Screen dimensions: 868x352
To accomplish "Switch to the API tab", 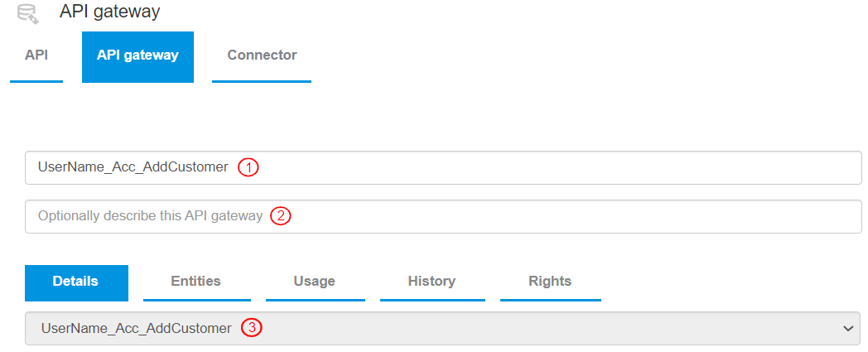I will coord(36,55).
